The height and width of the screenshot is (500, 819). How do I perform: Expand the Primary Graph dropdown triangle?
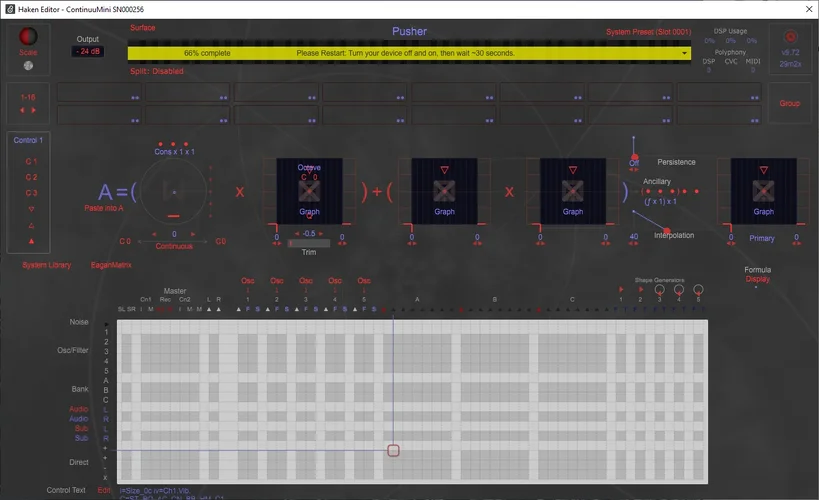(x=764, y=170)
